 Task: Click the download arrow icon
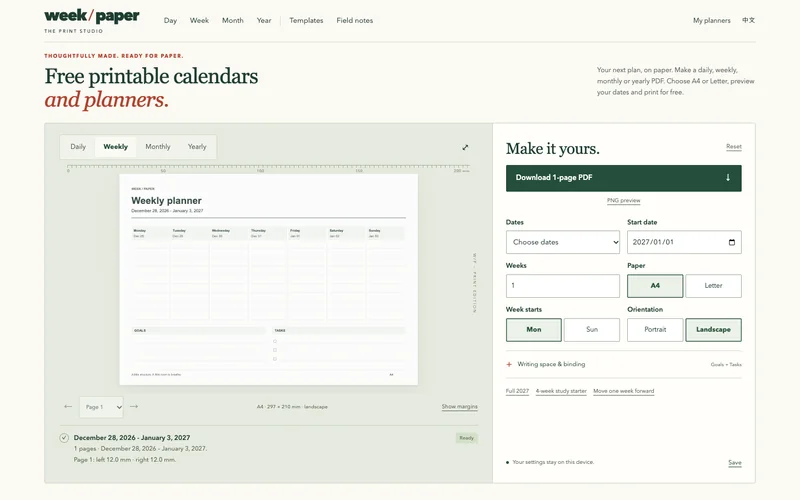pyautogui.click(x=728, y=178)
